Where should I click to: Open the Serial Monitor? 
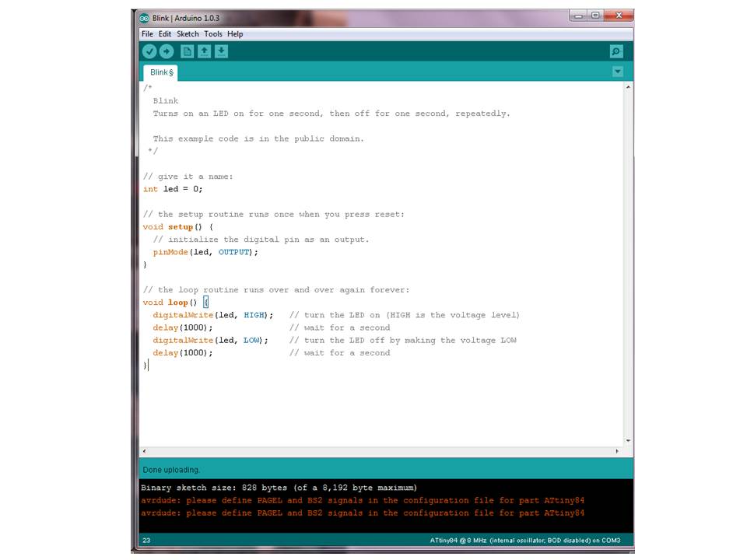[615, 51]
